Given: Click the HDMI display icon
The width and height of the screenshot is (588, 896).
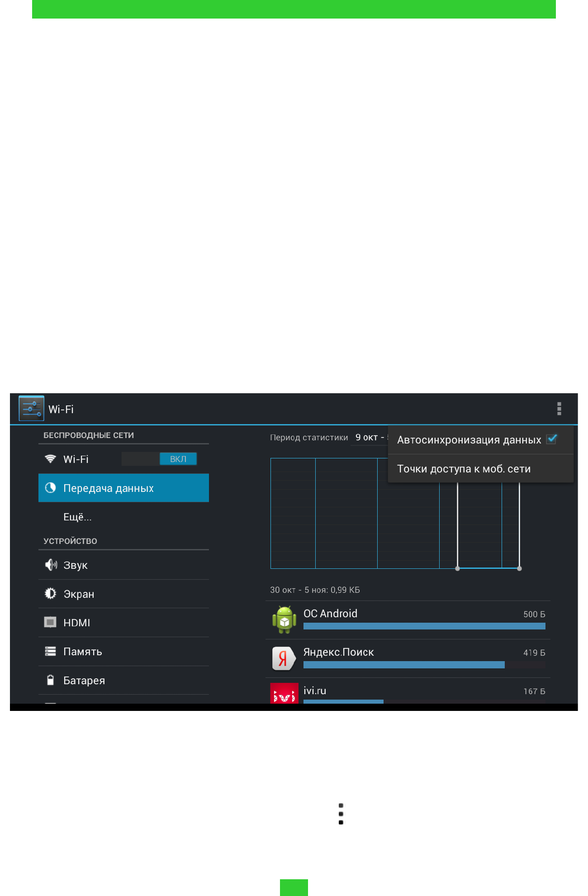Looking at the screenshot, I should (50, 622).
